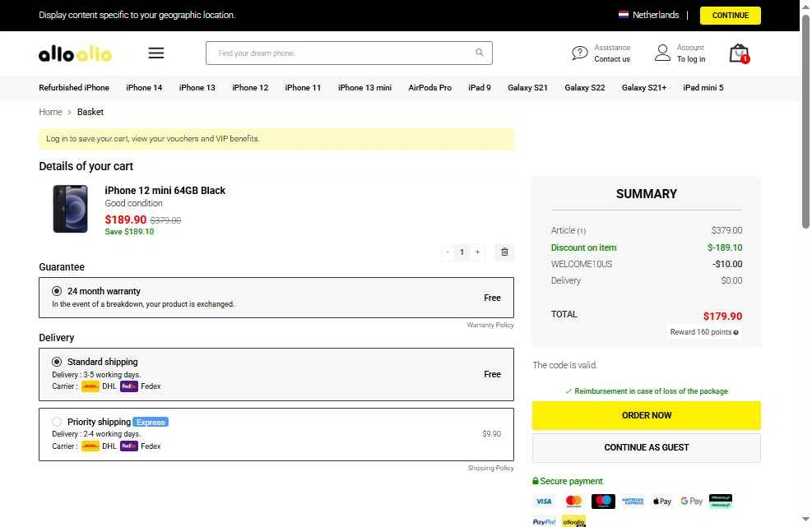Click the Maestro payment icon
Viewport: 812px width, 527px height.
click(603, 502)
